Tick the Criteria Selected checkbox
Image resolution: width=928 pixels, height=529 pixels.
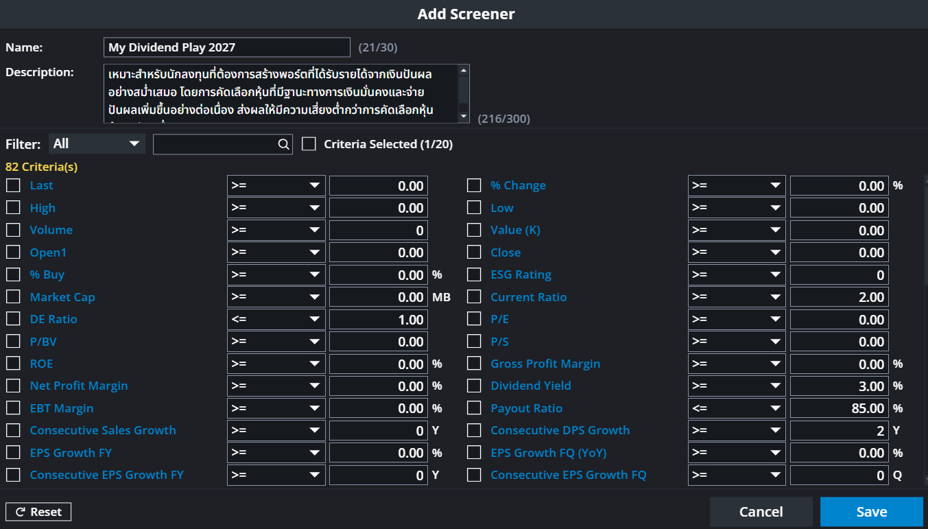click(309, 144)
